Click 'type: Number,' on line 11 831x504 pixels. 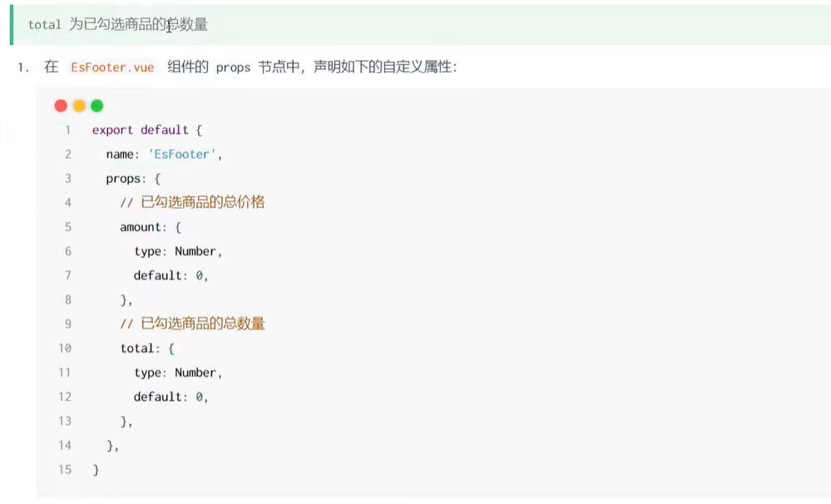[x=177, y=373]
